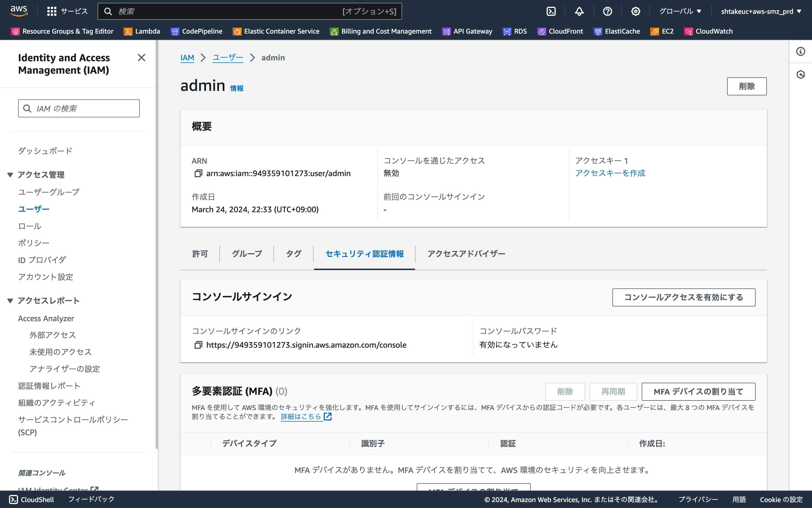
Task: Open the CodePipeline favorite shortcut
Action: (197, 31)
